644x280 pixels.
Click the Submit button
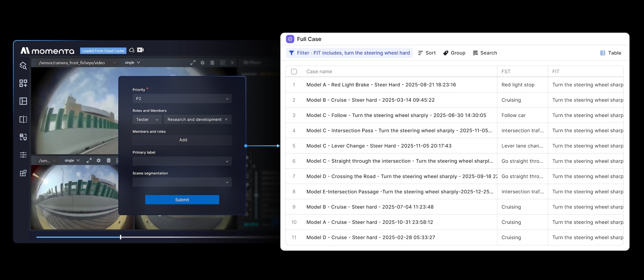pos(182,200)
